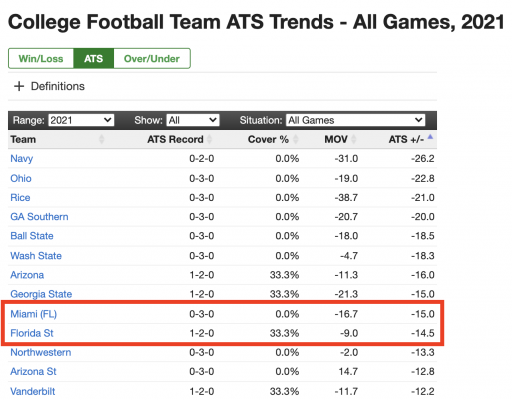Open the Show All dropdown
This screenshot has height=400, width=512.
(x=193, y=120)
